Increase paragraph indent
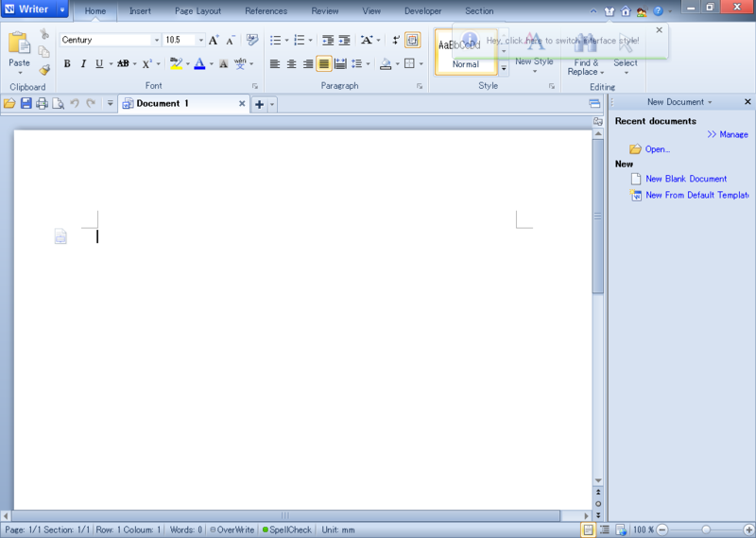 pos(344,40)
